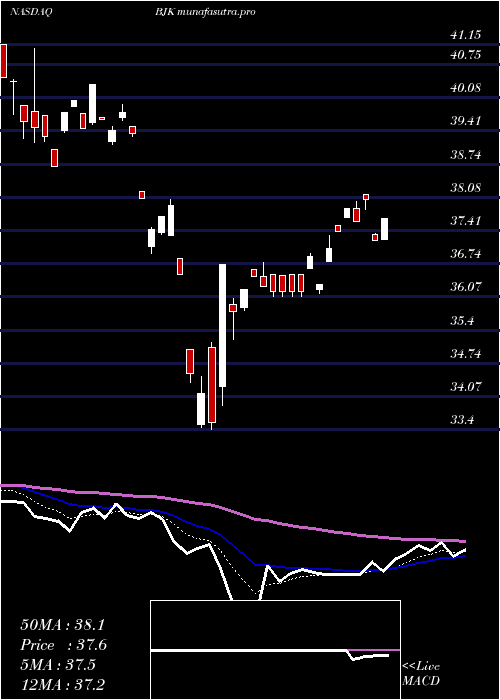Click the <<Live MACD label
Viewport: 500px width, 700px height.
coord(421,674)
